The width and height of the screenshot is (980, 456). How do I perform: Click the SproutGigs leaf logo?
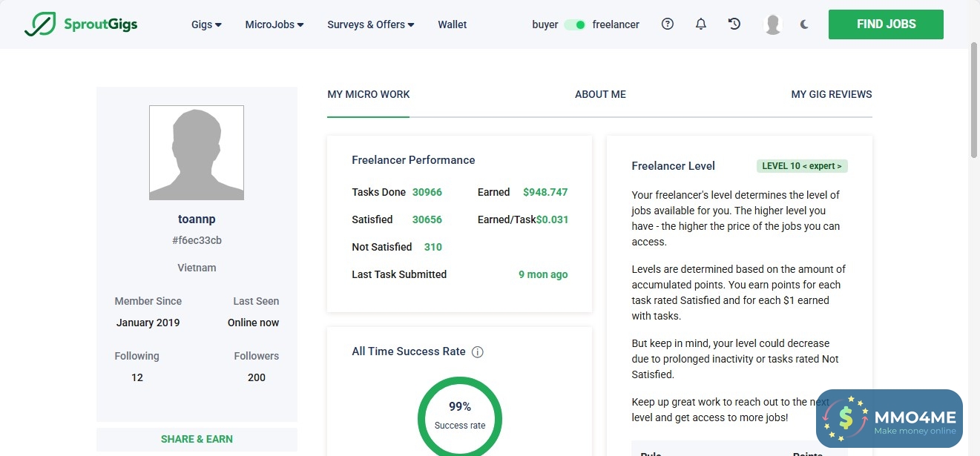pos(39,24)
